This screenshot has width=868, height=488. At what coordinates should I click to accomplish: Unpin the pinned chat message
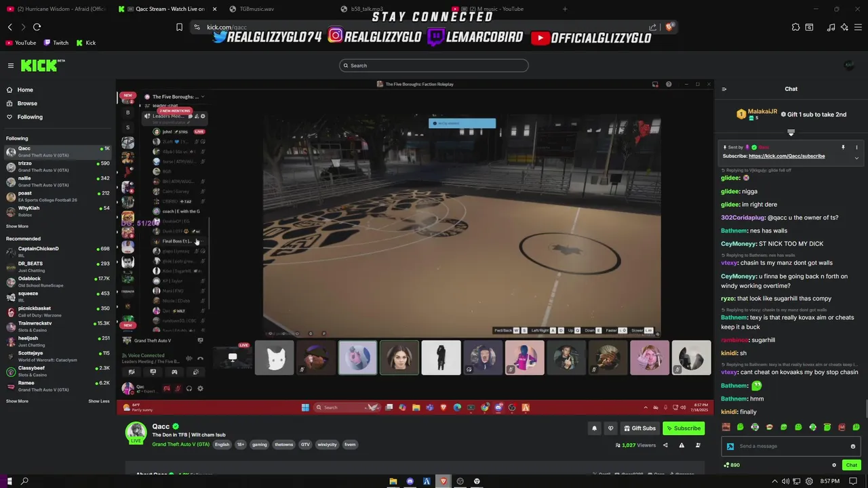[843, 147]
